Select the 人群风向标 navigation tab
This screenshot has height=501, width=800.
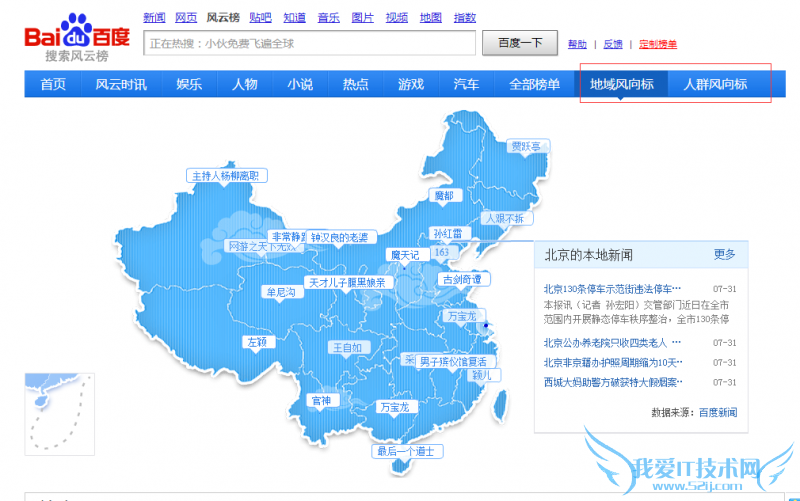click(715, 84)
